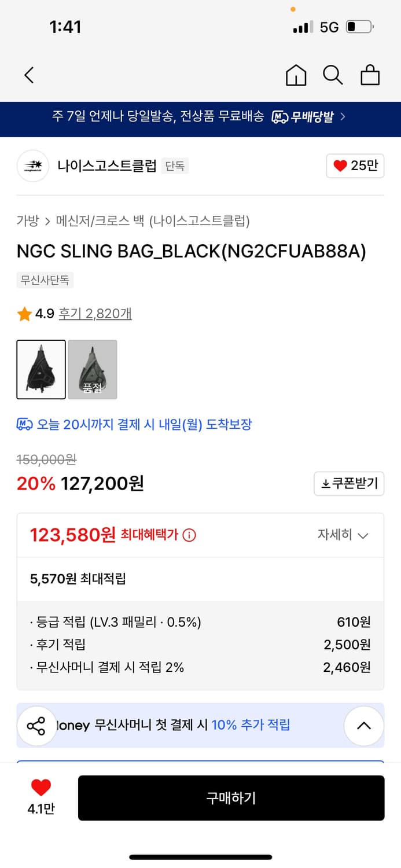Tap the share icon button
Viewport: 401px width, 868px height.
36,726
